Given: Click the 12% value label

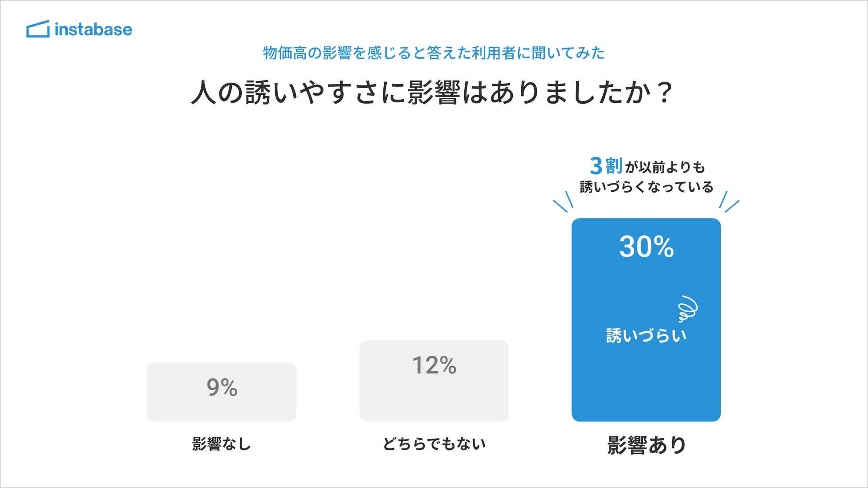Looking at the screenshot, I should 434,365.
